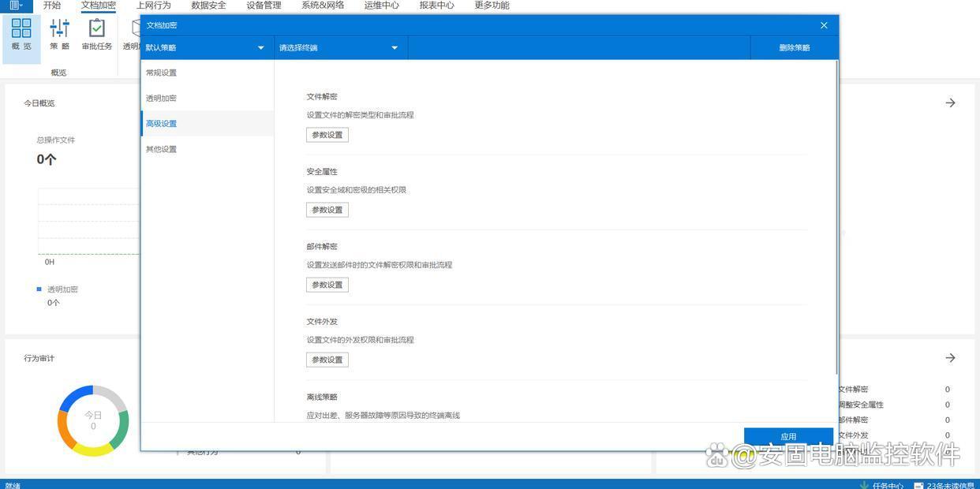Screen dimensions: 980x489
Task: Click the dialog's vertical scrollbar
Action: point(836,221)
